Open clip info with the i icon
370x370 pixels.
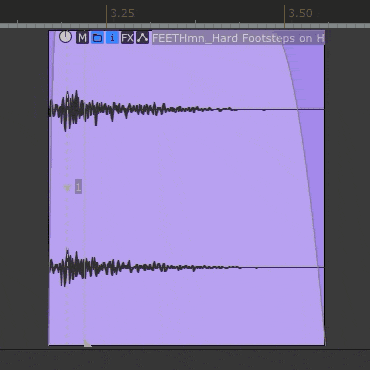tap(112, 38)
